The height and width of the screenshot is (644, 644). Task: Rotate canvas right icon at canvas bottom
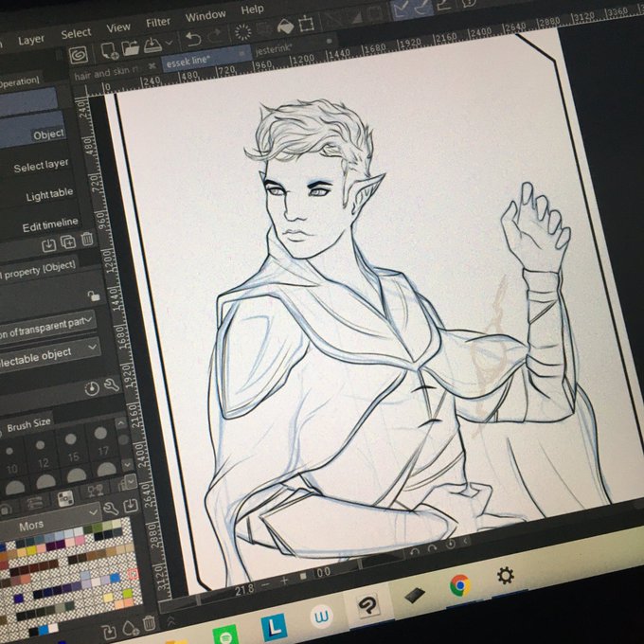tap(432, 548)
